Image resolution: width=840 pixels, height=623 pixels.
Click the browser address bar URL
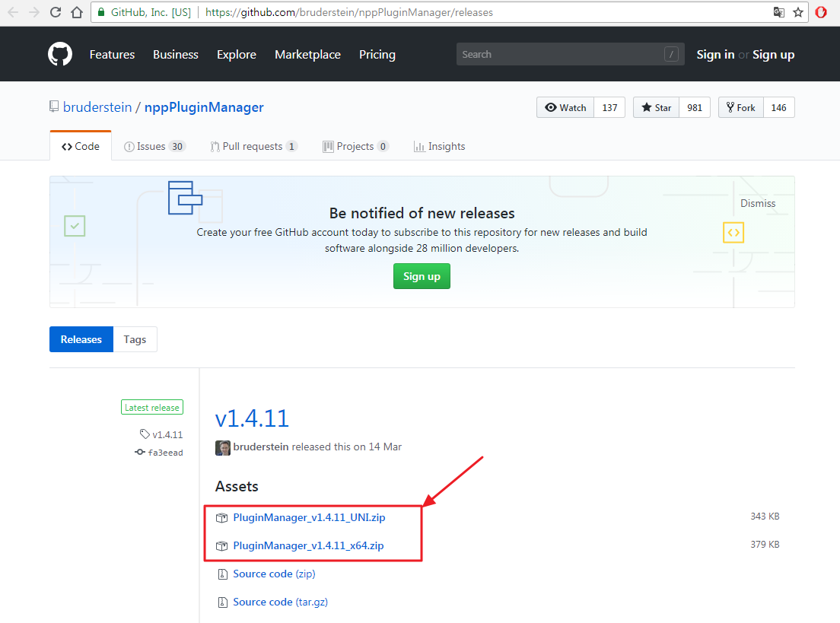point(348,12)
